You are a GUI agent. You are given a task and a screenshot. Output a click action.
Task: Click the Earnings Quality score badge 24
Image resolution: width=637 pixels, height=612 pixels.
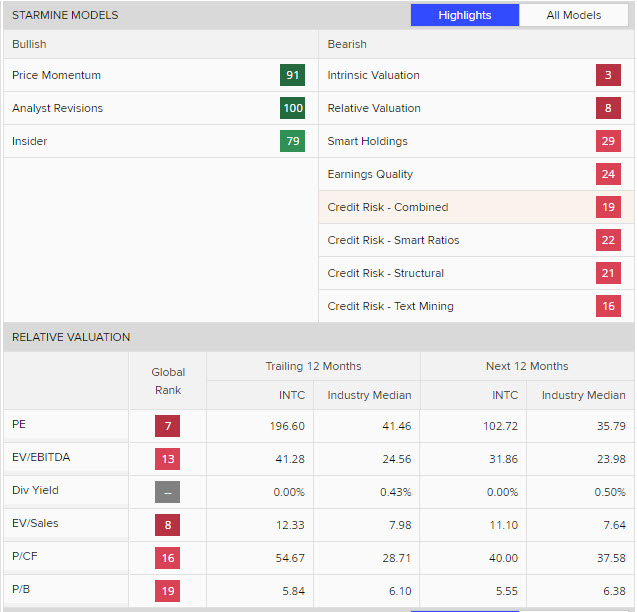pos(608,174)
